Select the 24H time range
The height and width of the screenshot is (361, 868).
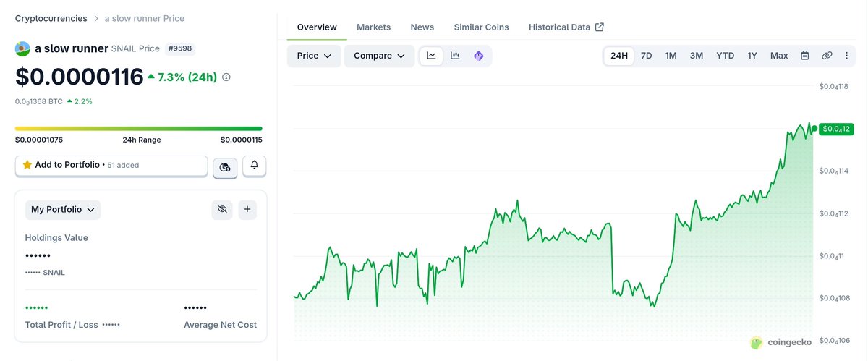(619, 56)
